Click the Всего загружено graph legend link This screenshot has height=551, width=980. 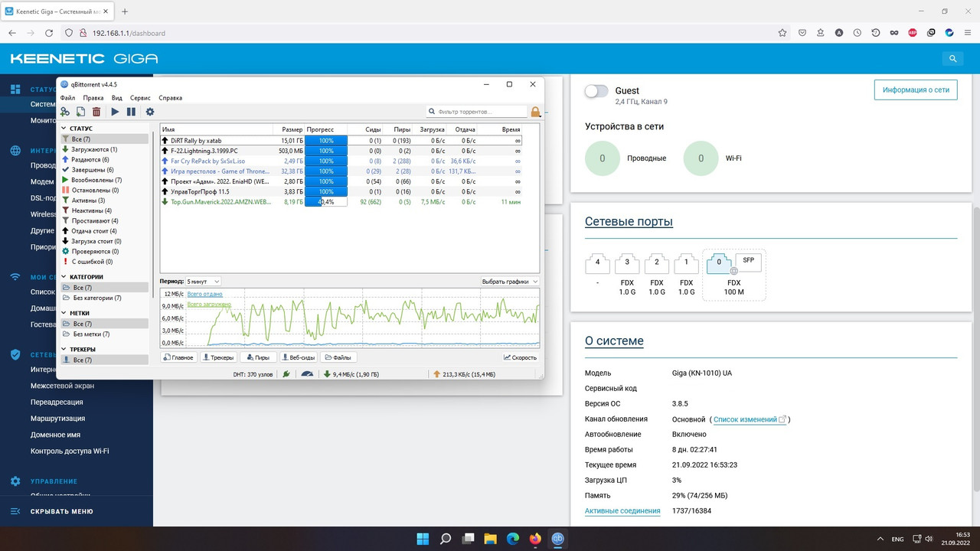point(209,304)
